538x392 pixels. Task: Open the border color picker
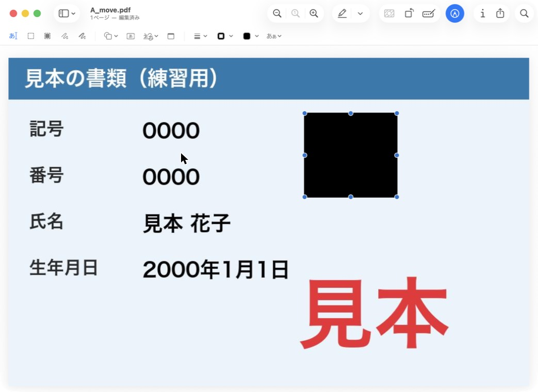(x=225, y=36)
